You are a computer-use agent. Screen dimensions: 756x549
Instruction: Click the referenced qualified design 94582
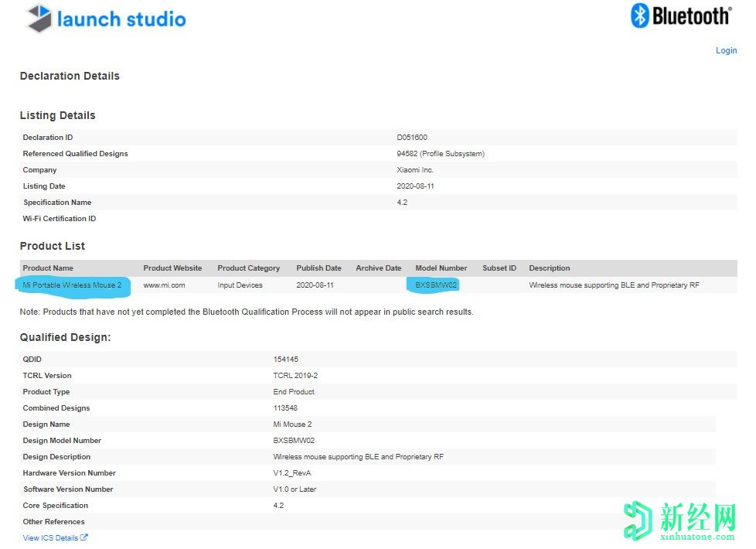click(407, 154)
